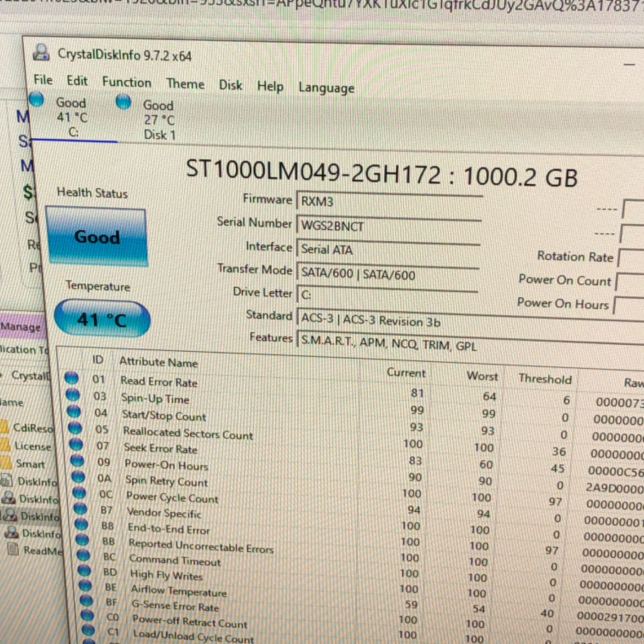Click the status orb for Command Timeout
Image resolution: width=644 pixels, height=644 pixels.
[x=83, y=555]
